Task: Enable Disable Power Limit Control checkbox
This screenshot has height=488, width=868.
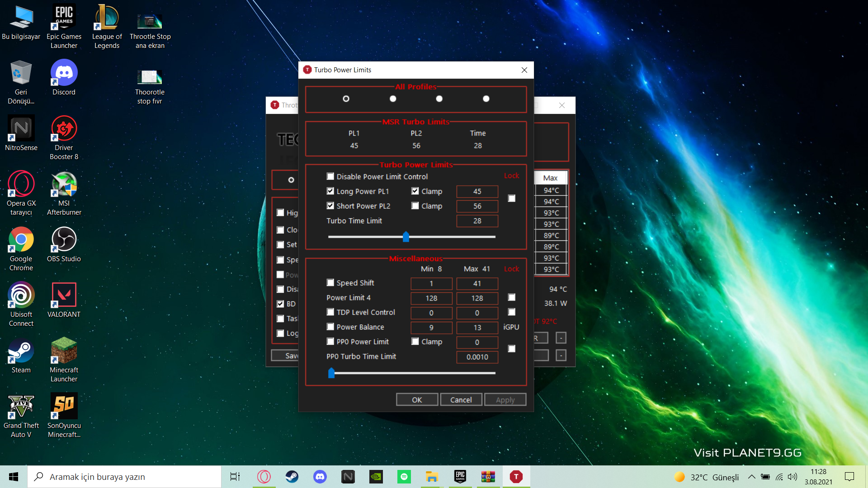Action: 330,176
